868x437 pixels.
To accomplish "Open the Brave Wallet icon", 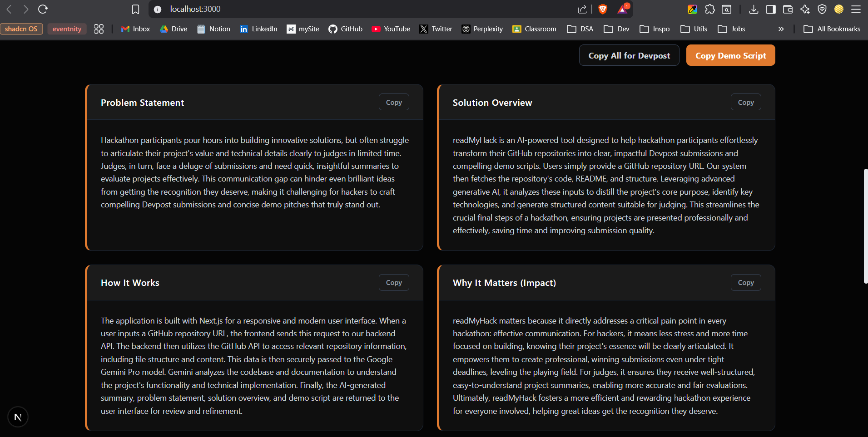I will coord(788,9).
